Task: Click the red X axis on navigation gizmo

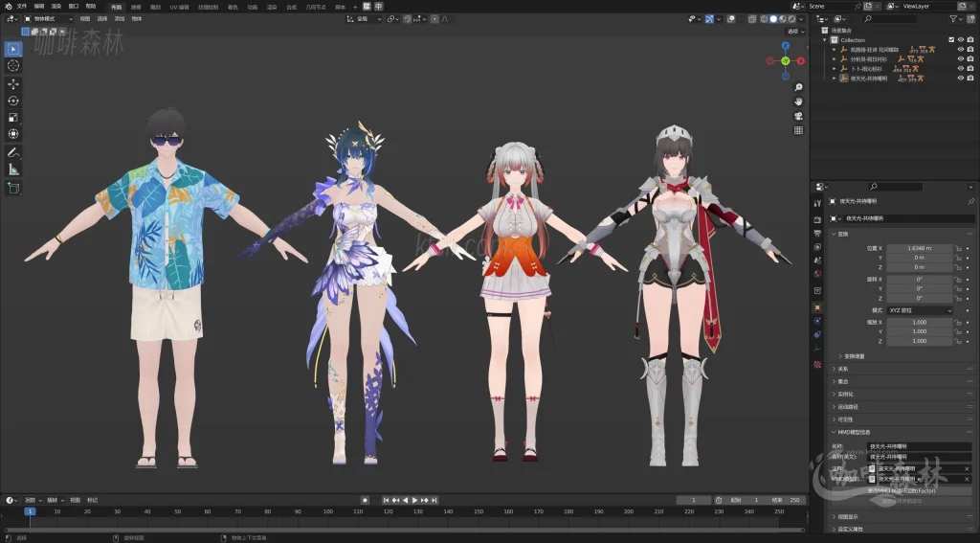Action: pyautogui.click(x=801, y=60)
